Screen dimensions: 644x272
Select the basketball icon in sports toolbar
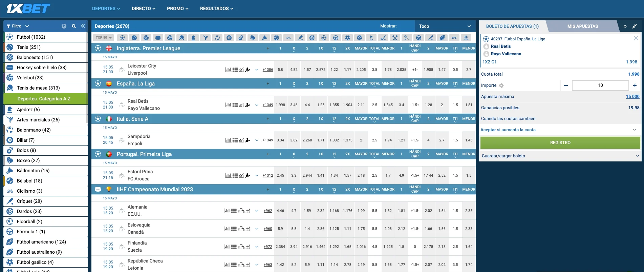click(x=146, y=38)
